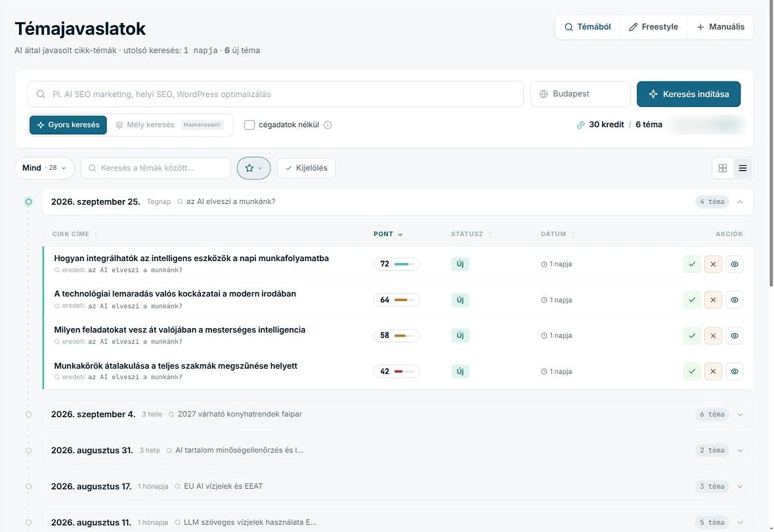Viewport: 774px width, 532px height.
Task: Click the '5 téma' badge on augusztus 11.
Action: (x=712, y=523)
